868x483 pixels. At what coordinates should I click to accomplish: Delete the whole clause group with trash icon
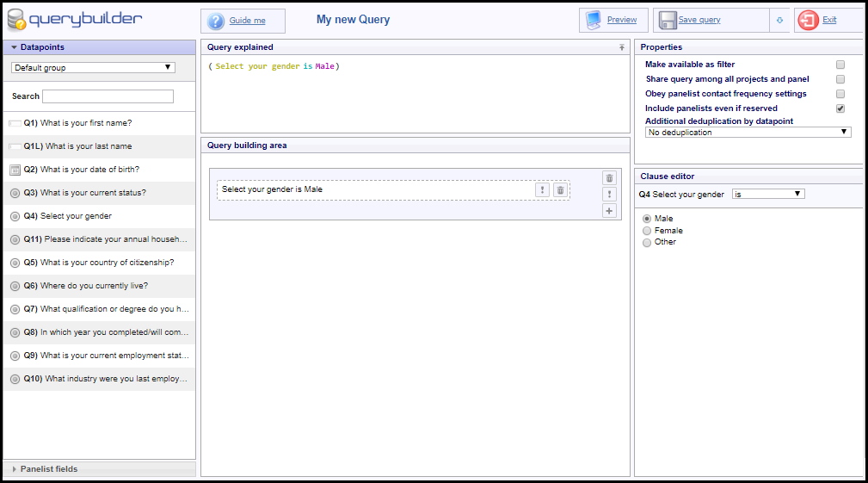(x=609, y=178)
